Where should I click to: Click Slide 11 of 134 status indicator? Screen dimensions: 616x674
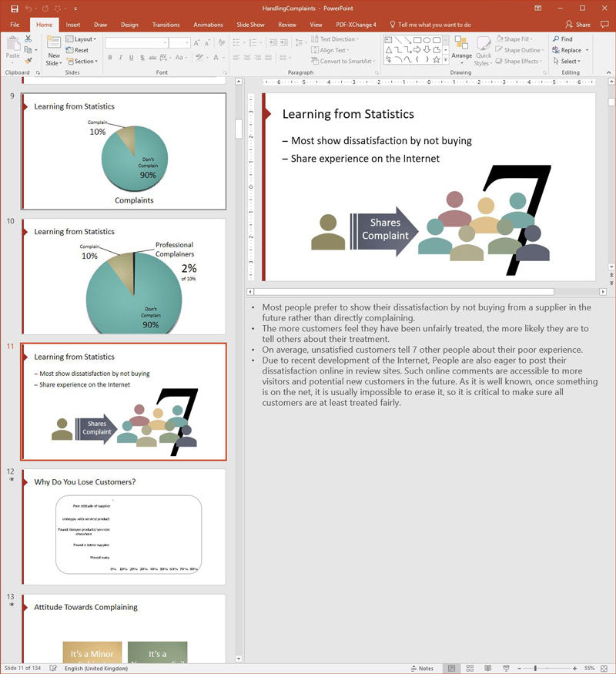22,669
